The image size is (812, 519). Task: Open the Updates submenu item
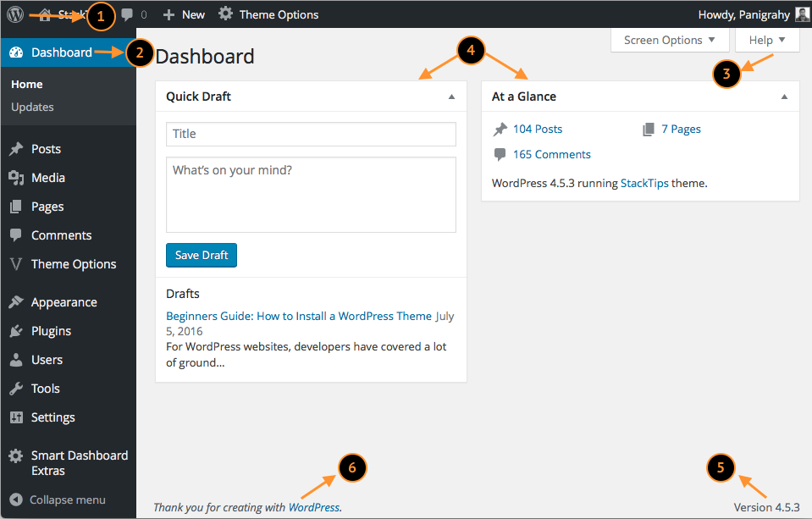click(x=33, y=108)
